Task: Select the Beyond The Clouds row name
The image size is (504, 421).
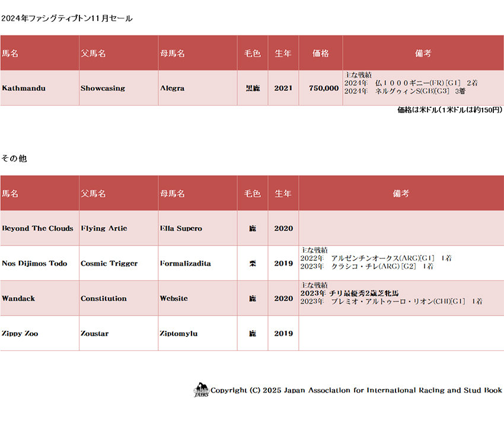Action: pos(37,228)
